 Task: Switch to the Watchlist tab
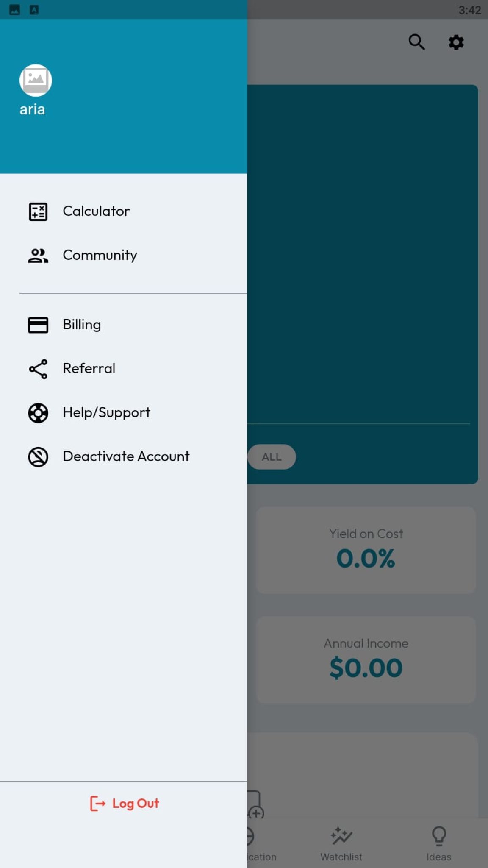(x=341, y=843)
